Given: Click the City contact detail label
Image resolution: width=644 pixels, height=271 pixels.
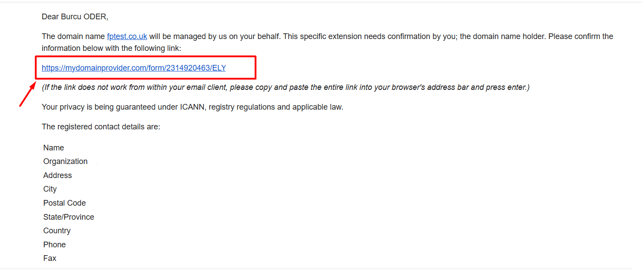Looking at the screenshot, I should pyautogui.click(x=50, y=189).
